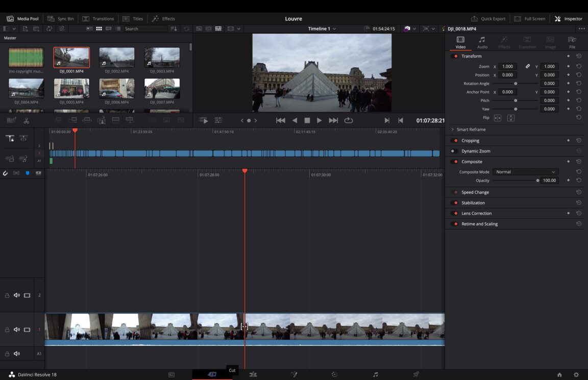Select the Split Clips scissors tool
Screen dimensions: 588x380
tap(26, 120)
